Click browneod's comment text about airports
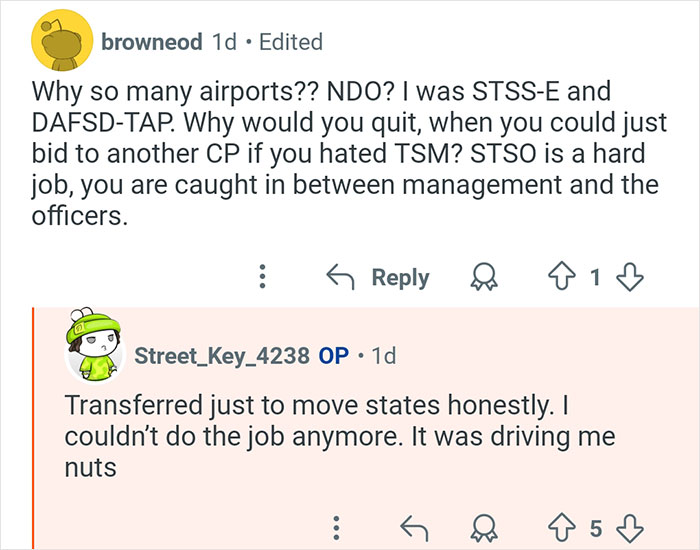700x550 pixels. pos(340,153)
